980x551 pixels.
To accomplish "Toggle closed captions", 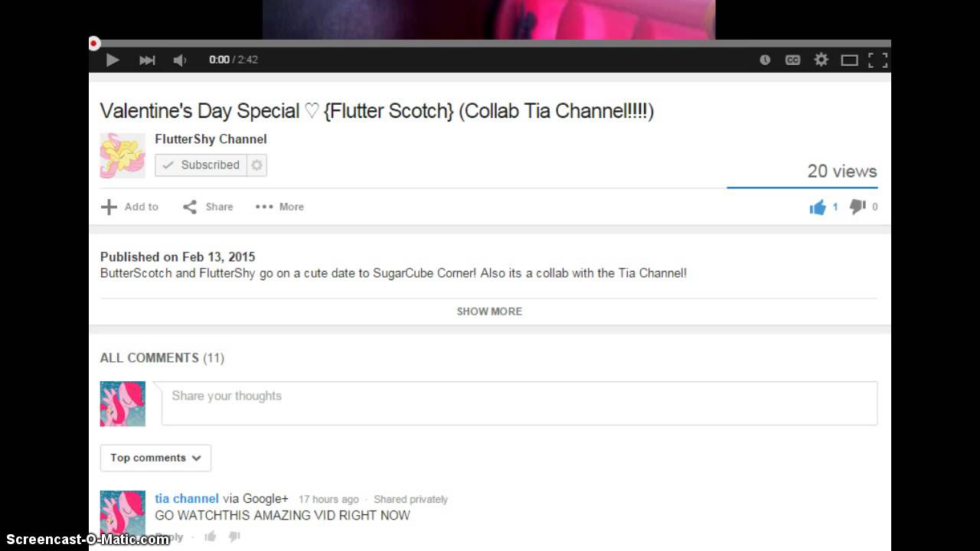I will pyautogui.click(x=792, y=60).
